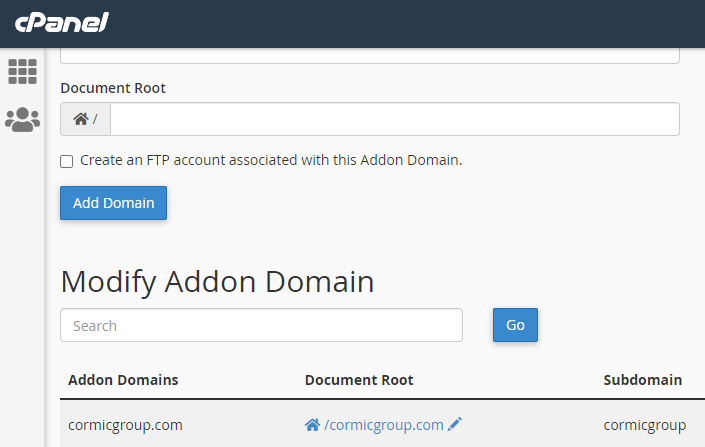Screen dimensions: 705x447
Task: Click the 'Create an FTP account' label text
Action: [271, 160]
